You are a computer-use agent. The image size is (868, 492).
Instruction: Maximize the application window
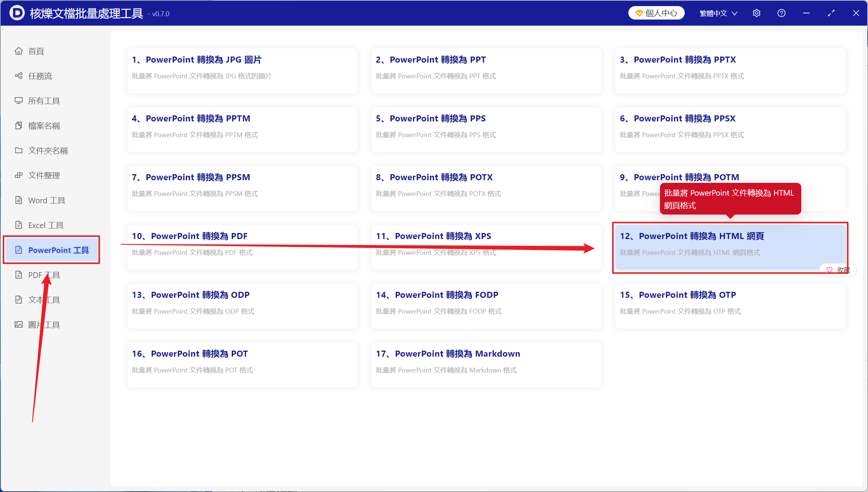[x=831, y=13]
